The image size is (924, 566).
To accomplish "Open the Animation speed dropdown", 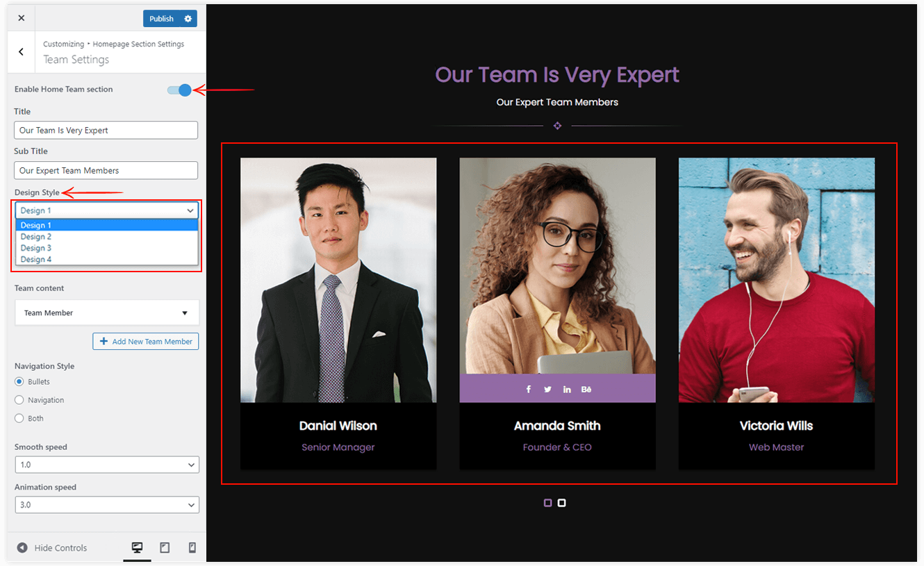I will [107, 505].
